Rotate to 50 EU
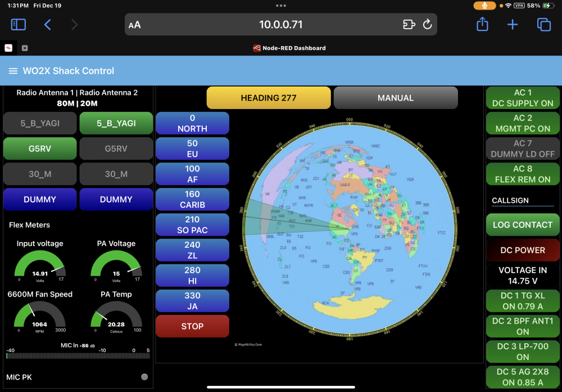This screenshot has width=562, height=392. (x=192, y=149)
